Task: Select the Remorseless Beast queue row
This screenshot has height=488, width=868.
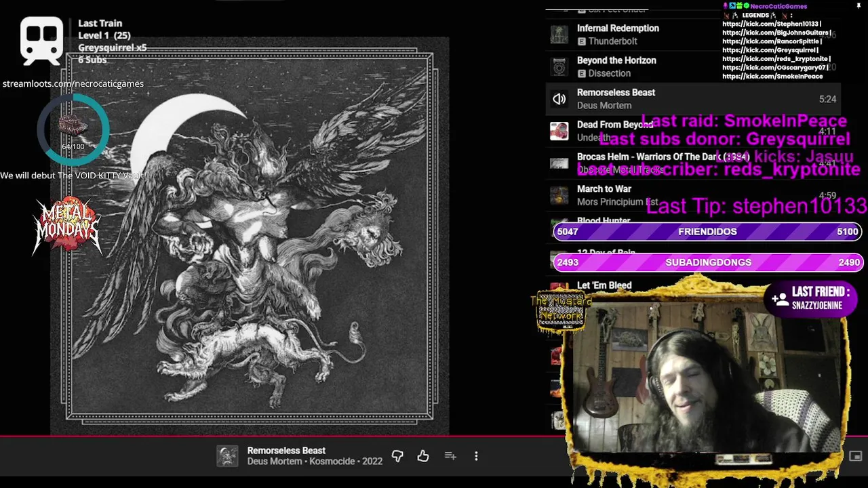Action: pos(693,99)
